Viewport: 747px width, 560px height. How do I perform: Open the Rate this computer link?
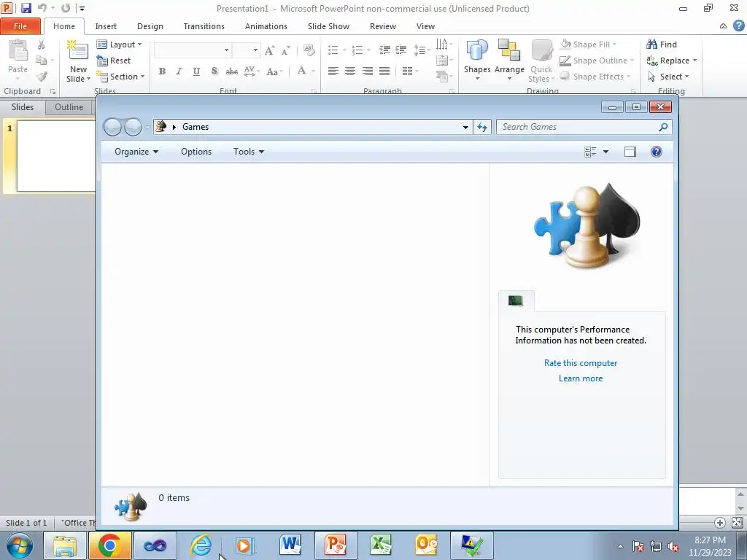(580, 363)
